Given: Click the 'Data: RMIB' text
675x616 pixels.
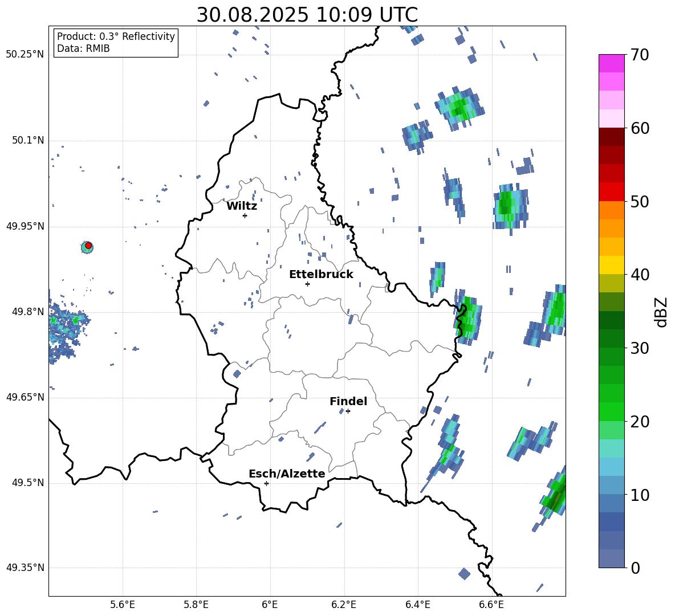Looking at the screenshot, I should pyautogui.click(x=83, y=48).
